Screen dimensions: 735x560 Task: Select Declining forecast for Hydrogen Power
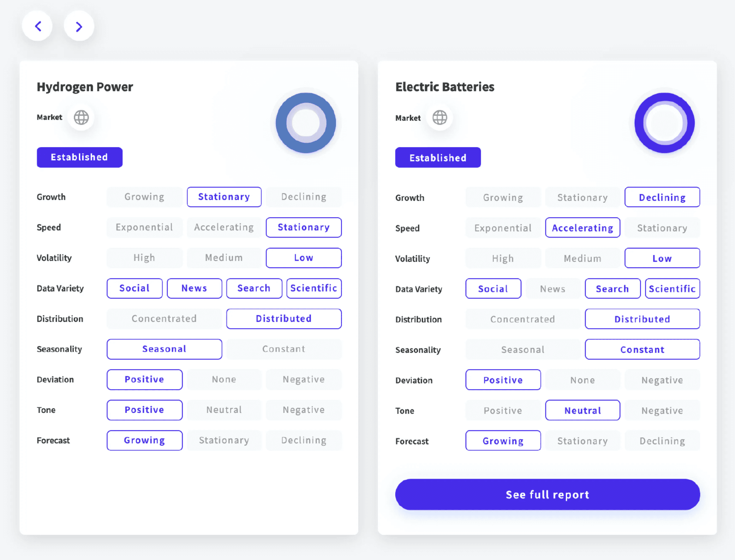pos(304,440)
